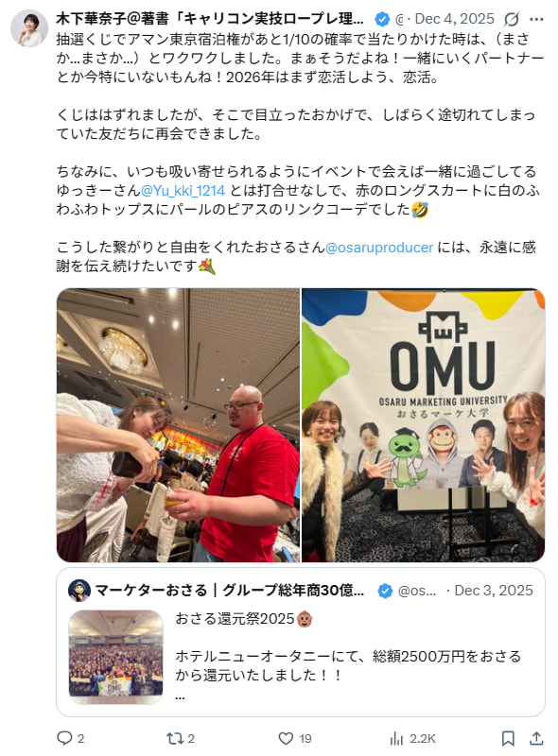Click the quoted author マーケターおさる name
Viewport: 558px width, 756px height.
pos(151,591)
